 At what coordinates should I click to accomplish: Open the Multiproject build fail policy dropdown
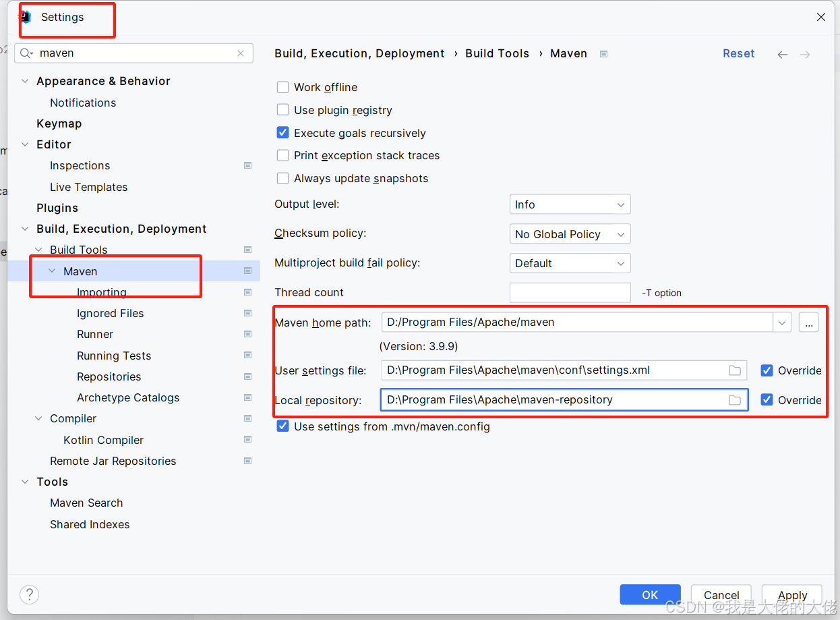pyautogui.click(x=570, y=263)
